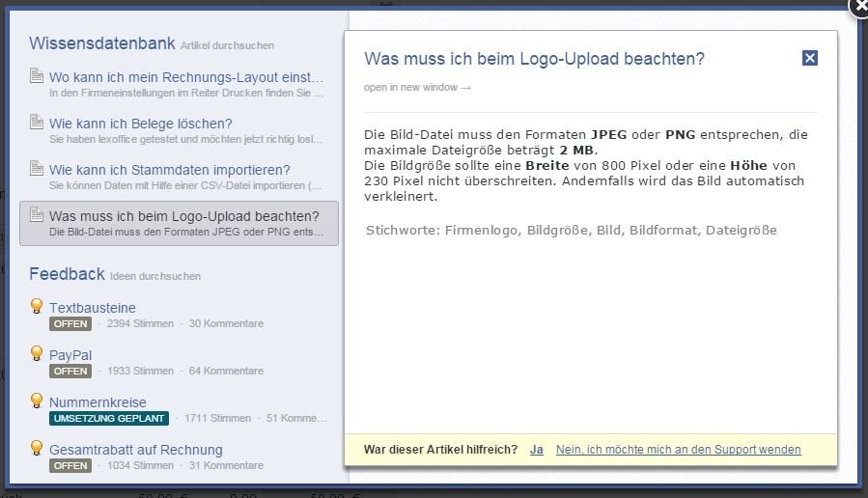The height and width of the screenshot is (498, 868).
Task: Open 'Wie kann ich Stammdaten importieren?' article
Action: (170, 170)
